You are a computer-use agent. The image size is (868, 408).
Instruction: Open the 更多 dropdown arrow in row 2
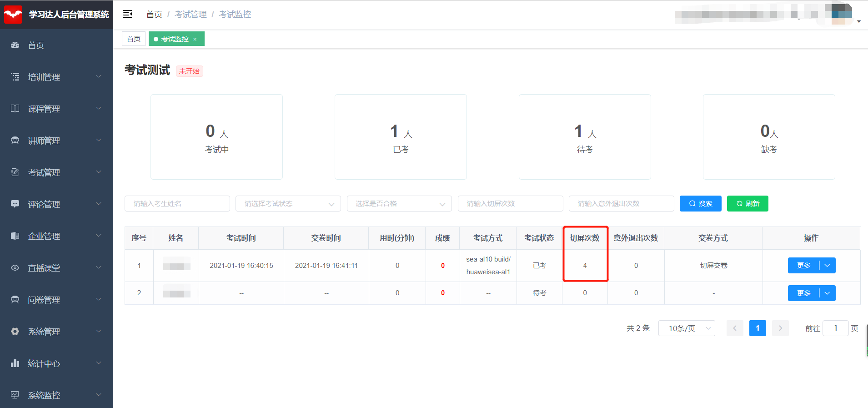point(828,293)
